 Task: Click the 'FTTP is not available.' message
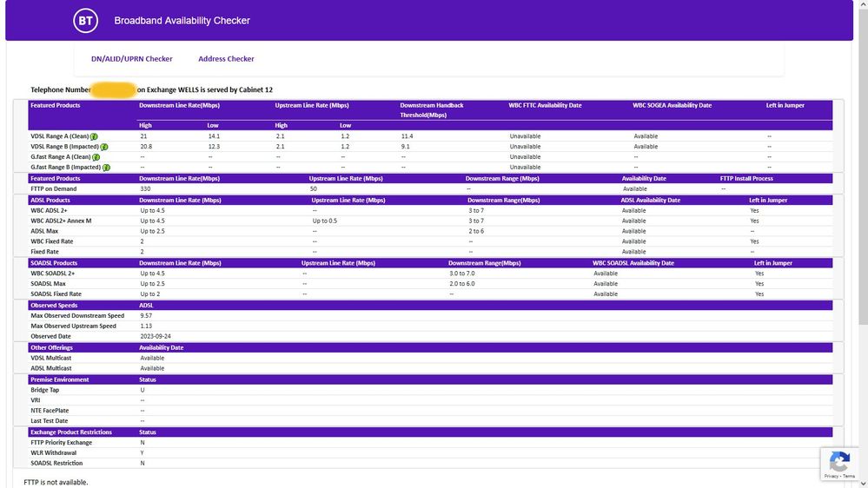pyautogui.click(x=56, y=483)
